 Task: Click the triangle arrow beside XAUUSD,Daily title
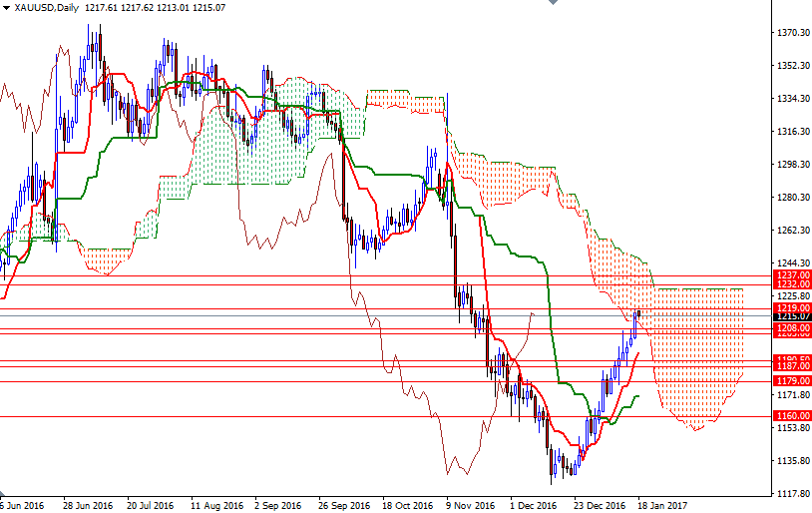[x=6, y=7]
